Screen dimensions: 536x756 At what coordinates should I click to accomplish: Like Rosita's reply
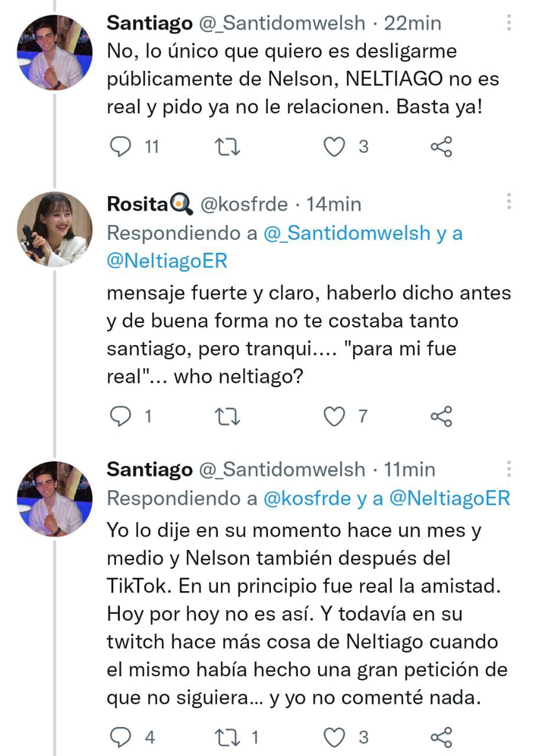(335, 415)
